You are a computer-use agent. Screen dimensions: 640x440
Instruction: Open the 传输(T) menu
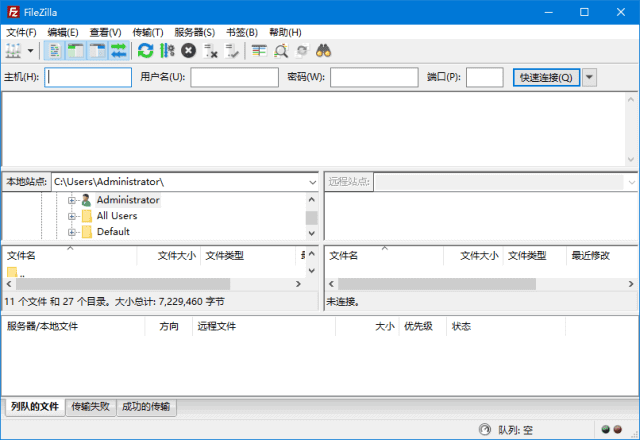coord(147,32)
